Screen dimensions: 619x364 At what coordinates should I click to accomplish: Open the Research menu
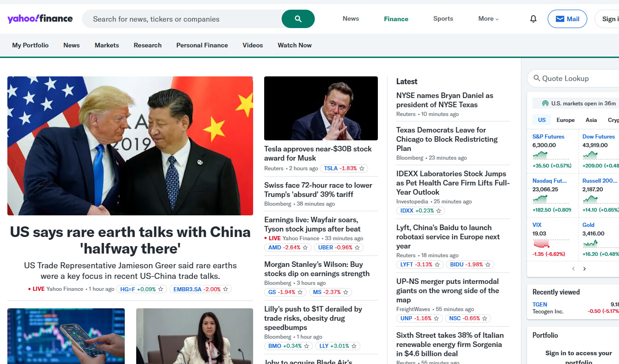148,45
